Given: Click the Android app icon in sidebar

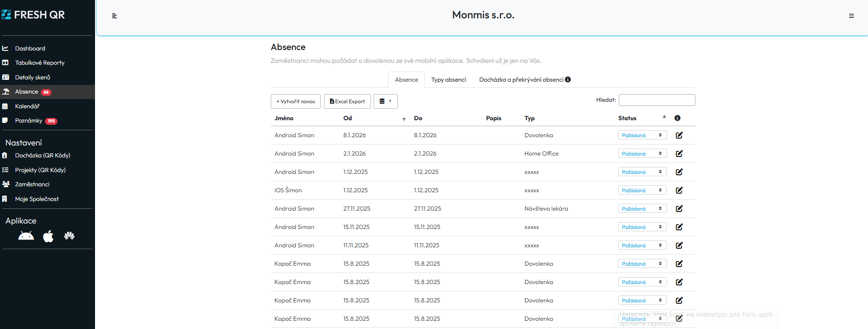Looking at the screenshot, I should point(26,236).
